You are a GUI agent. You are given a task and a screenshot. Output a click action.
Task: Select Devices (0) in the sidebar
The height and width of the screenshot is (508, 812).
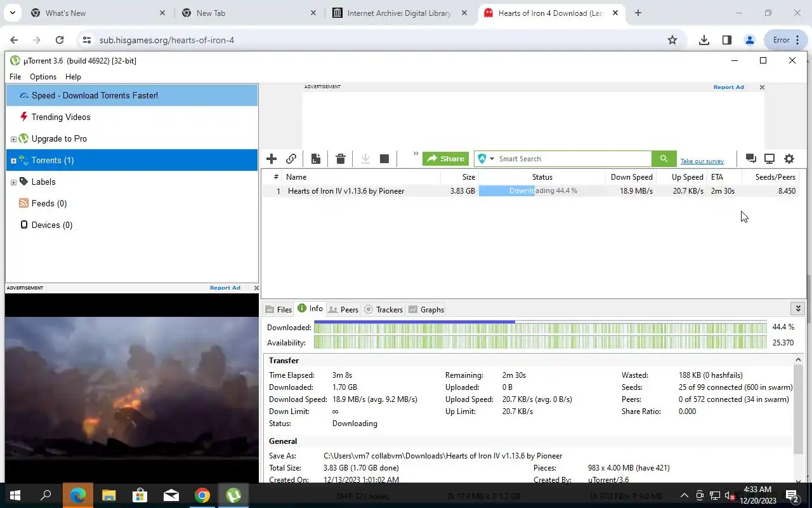[x=132, y=225]
